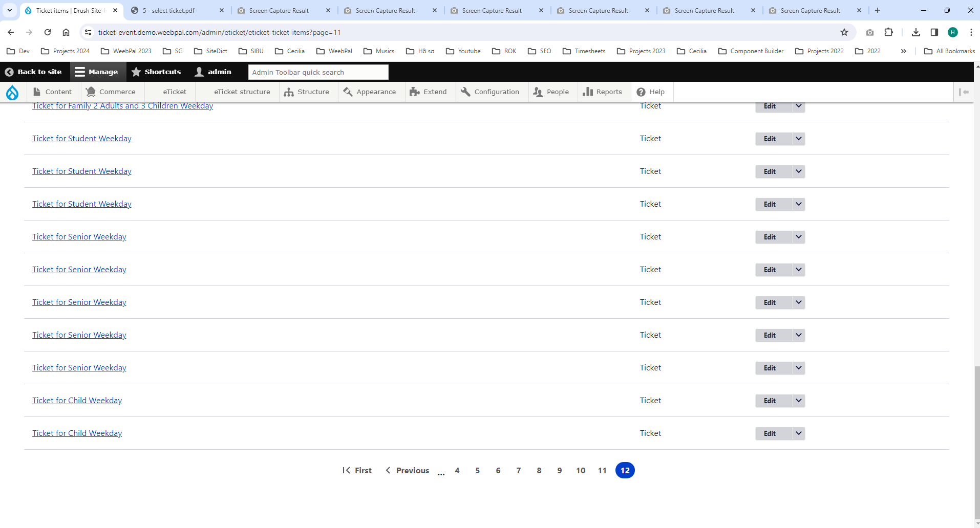Click the screen capture camera icon
The width and height of the screenshot is (980, 528).
point(870,32)
